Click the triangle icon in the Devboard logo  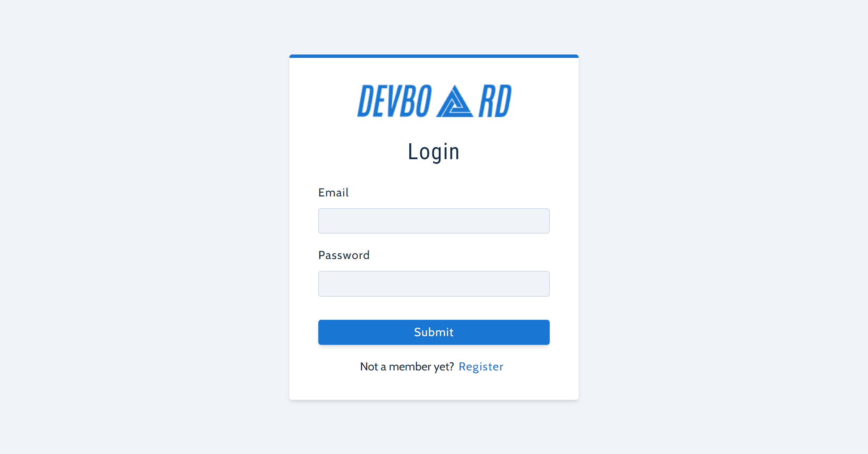(x=455, y=101)
